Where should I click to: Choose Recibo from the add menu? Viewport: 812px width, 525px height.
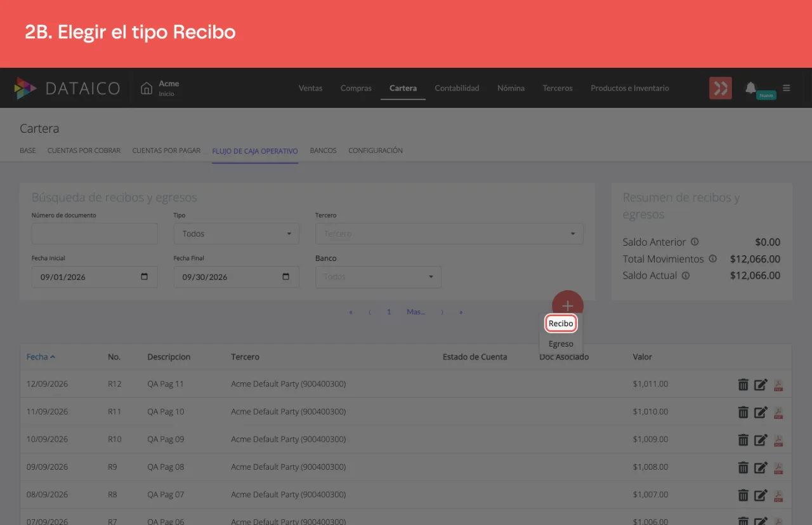point(561,324)
